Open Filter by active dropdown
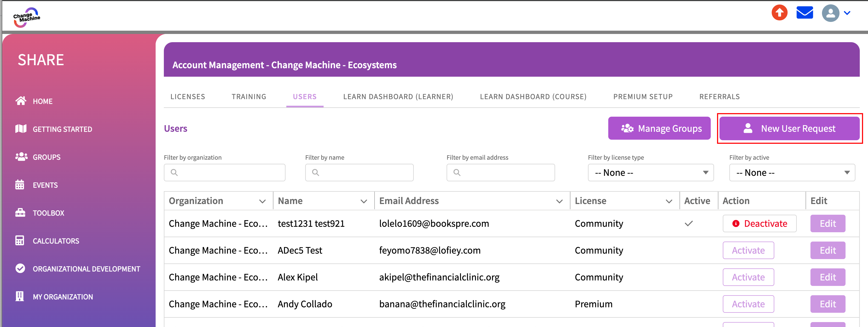Viewport: 868px width, 327px height. [x=792, y=173]
